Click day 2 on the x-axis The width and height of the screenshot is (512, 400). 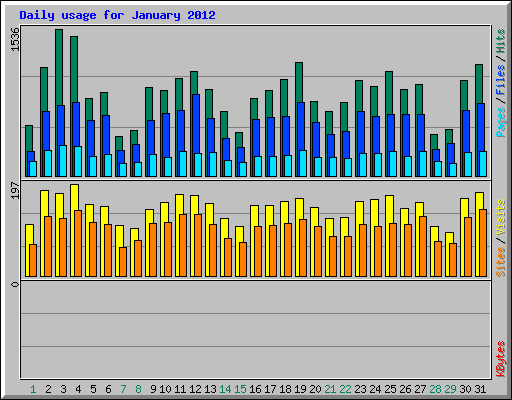pos(48,389)
